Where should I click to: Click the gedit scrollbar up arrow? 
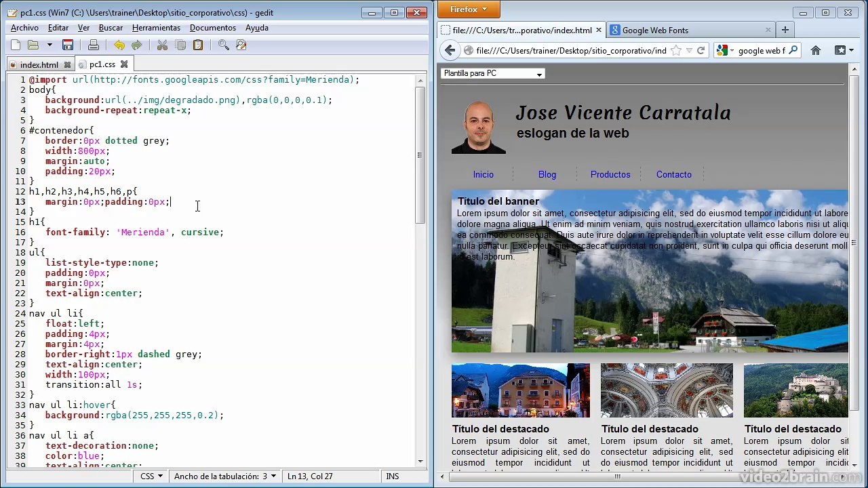[420, 81]
